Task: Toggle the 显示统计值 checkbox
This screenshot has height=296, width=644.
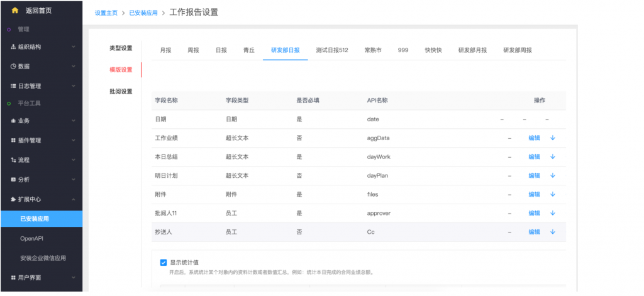Action: [x=164, y=262]
